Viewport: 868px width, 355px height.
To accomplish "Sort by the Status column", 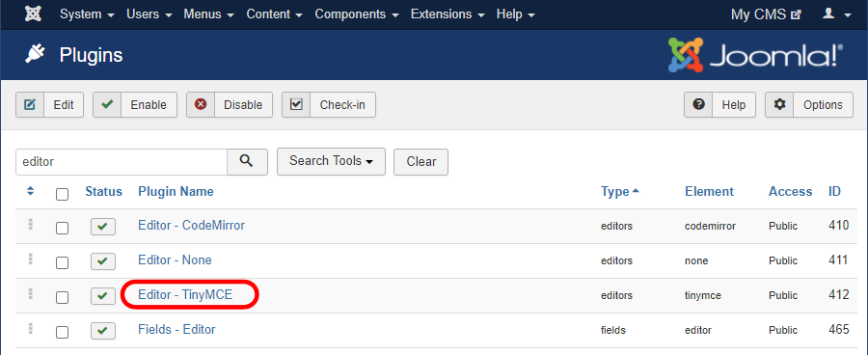I will [x=103, y=192].
